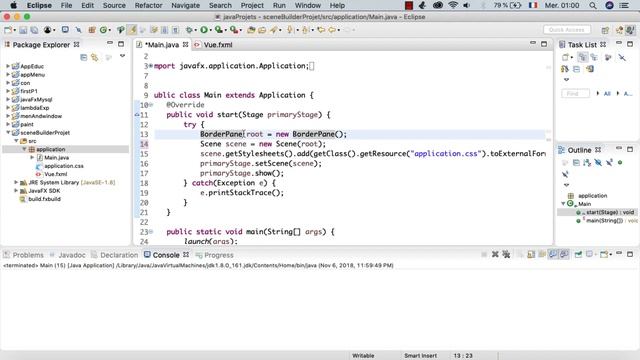Expand the AppEduc project
The image size is (640, 360).
click(x=8, y=66)
